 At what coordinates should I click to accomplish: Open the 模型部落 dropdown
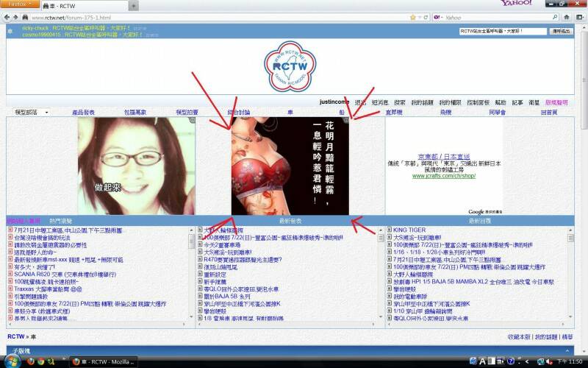(32, 113)
